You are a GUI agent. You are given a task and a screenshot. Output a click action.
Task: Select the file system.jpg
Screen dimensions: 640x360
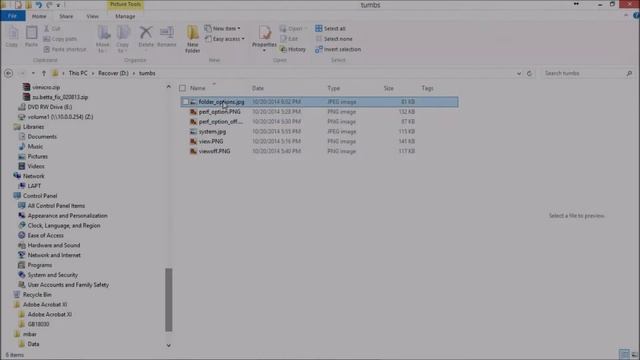coord(212,131)
